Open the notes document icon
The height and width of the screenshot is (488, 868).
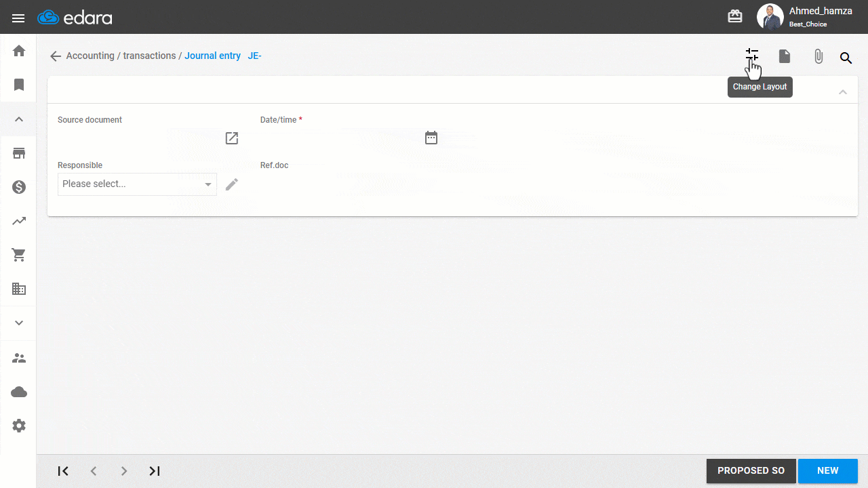[785, 56]
